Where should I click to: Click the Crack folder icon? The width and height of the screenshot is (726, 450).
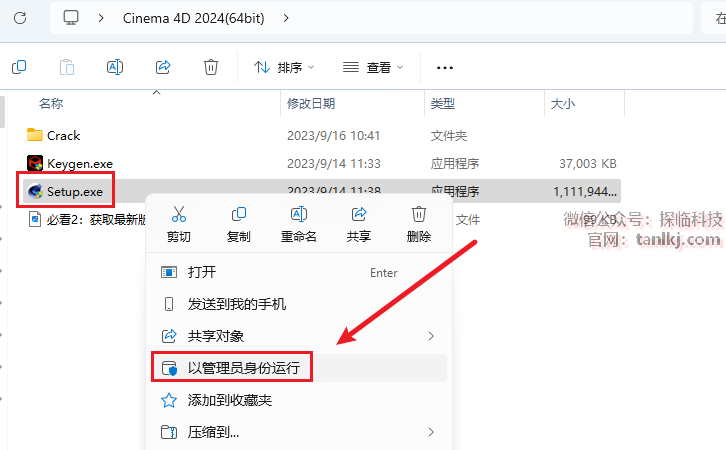[x=35, y=135]
